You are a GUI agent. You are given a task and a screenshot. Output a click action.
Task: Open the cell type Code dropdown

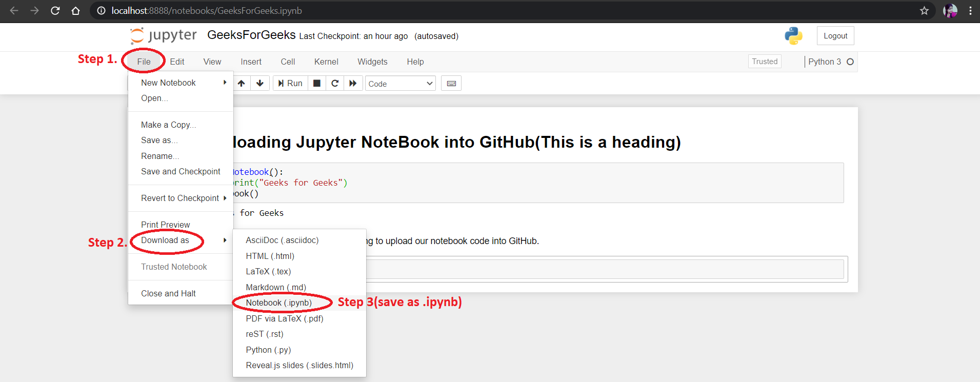[x=401, y=84]
